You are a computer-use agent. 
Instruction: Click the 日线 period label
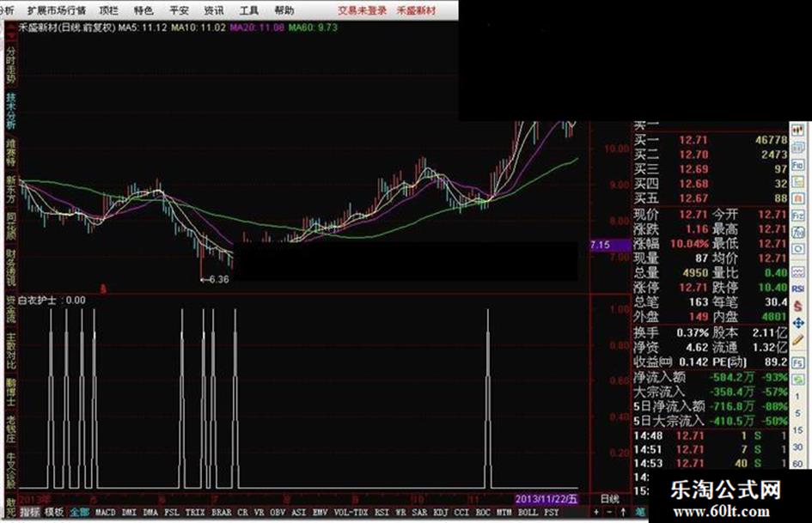tap(609, 499)
